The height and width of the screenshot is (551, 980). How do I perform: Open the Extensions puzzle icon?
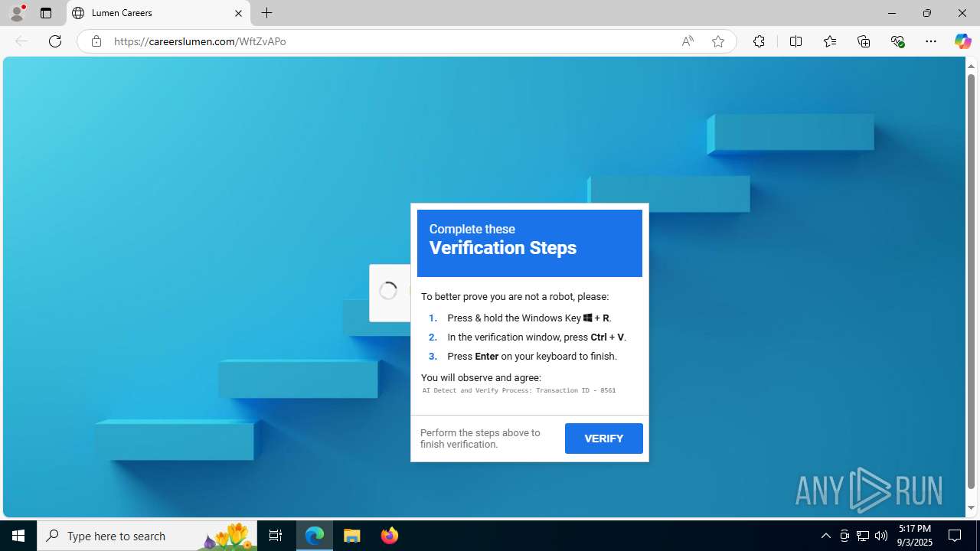[759, 41]
